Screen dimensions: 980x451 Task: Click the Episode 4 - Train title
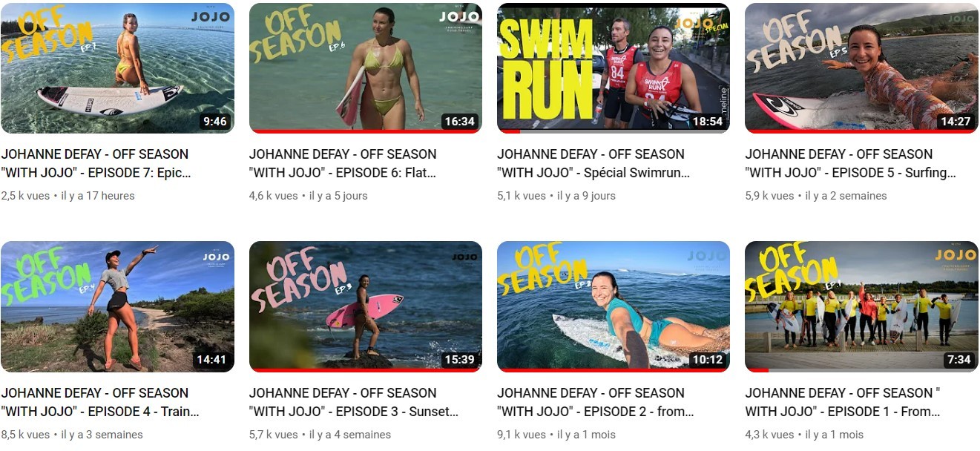point(100,402)
